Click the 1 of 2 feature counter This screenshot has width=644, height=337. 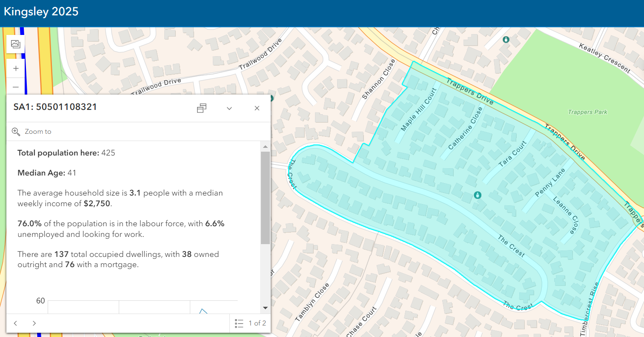pos(258,323)
